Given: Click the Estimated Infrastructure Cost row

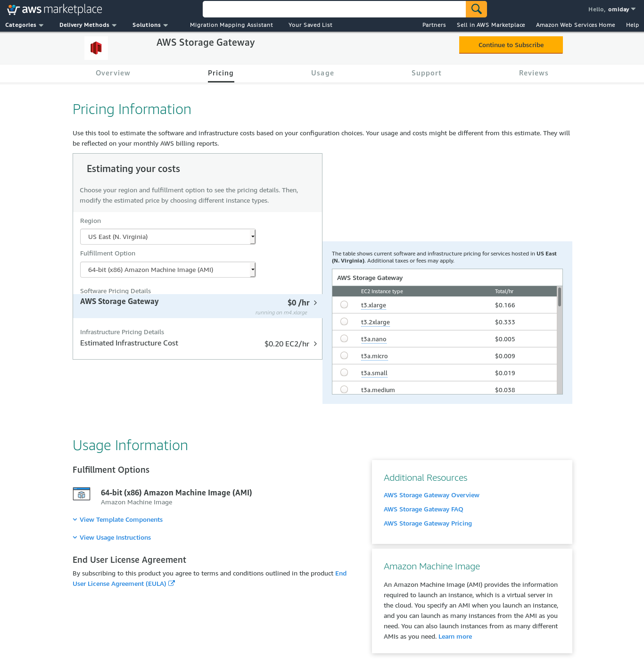Looking at the screenshot, I should 198,344.
